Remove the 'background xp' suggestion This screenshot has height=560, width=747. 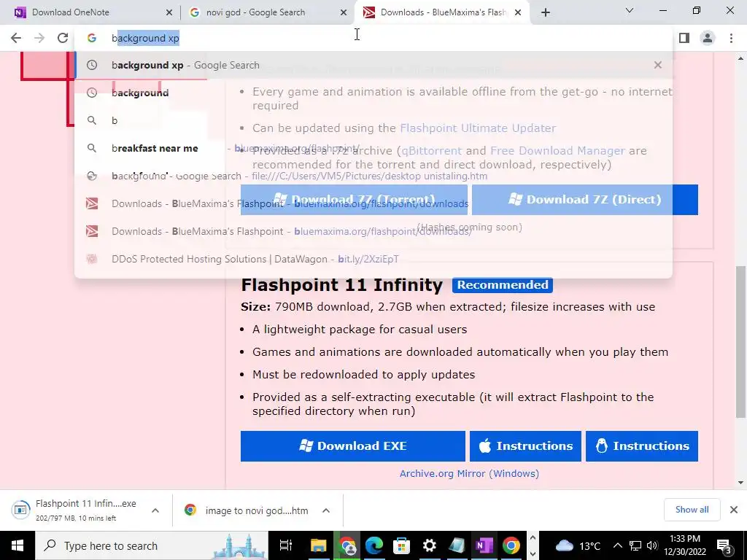click(x=658, y=65)
